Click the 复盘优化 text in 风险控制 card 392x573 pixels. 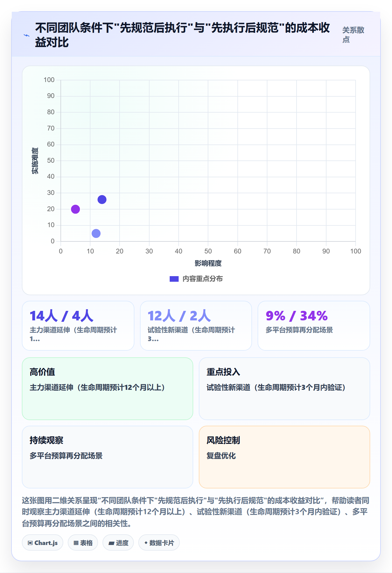pos(221,456)
